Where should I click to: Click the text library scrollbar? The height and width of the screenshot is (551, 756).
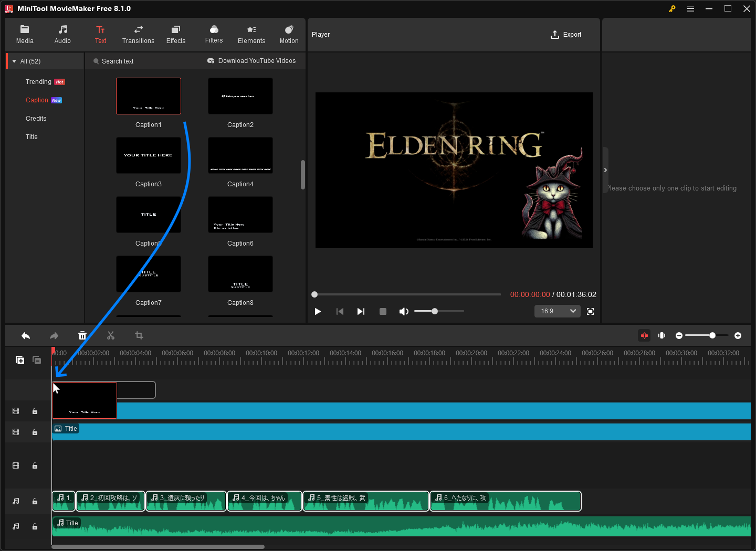[x=303, y=175]
